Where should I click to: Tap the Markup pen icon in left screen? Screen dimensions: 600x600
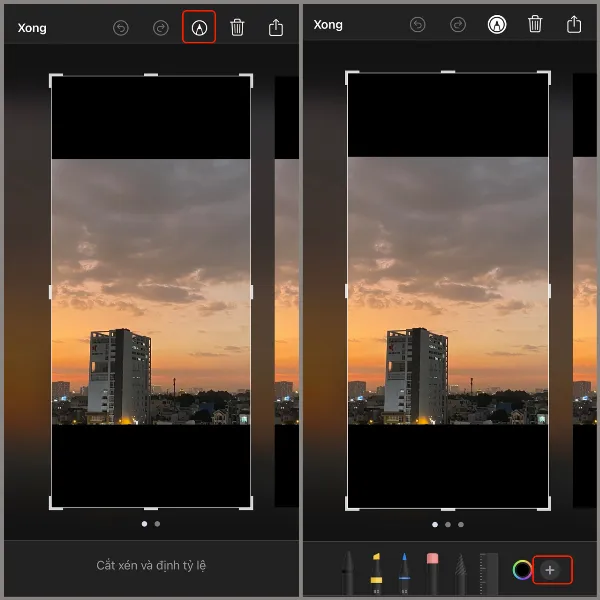pyautogui.click(x=199, y=27)
